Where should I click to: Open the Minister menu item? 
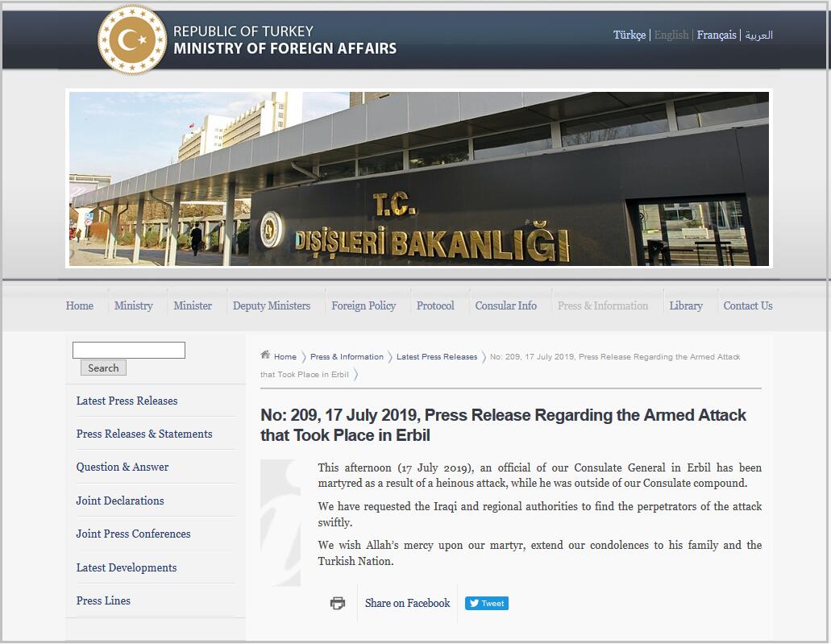point(193,305)
